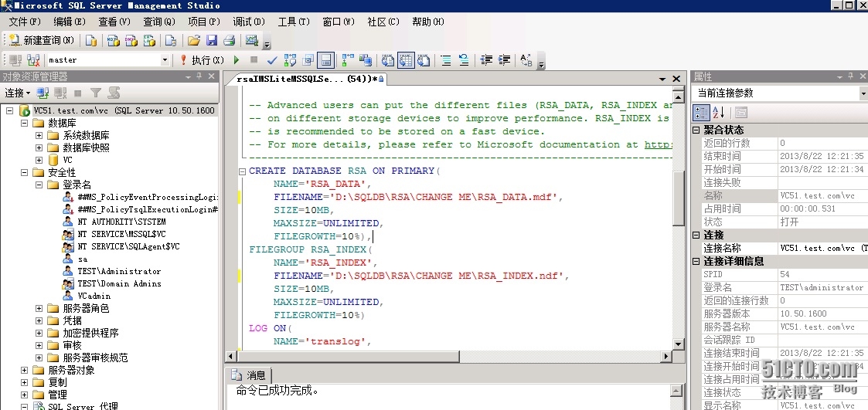Collapse the 连接详细信息 properties section
Viewport: 868px width, 410px height.
coord(696,261)
